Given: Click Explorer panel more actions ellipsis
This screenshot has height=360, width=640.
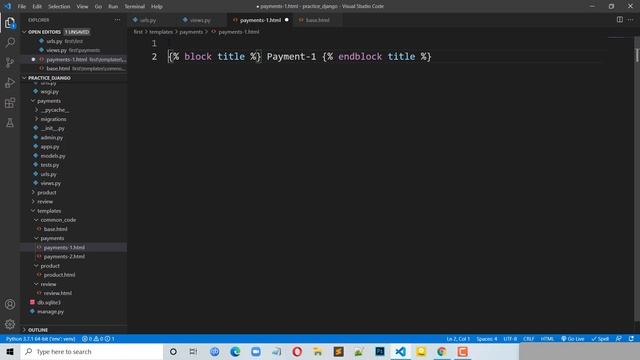Looking at the screenshot, I should point(118,20).
